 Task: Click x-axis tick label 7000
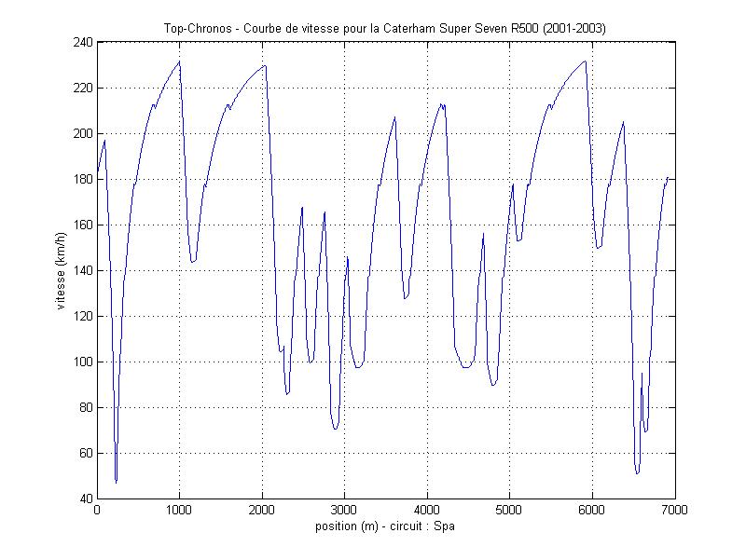(674, 510)
